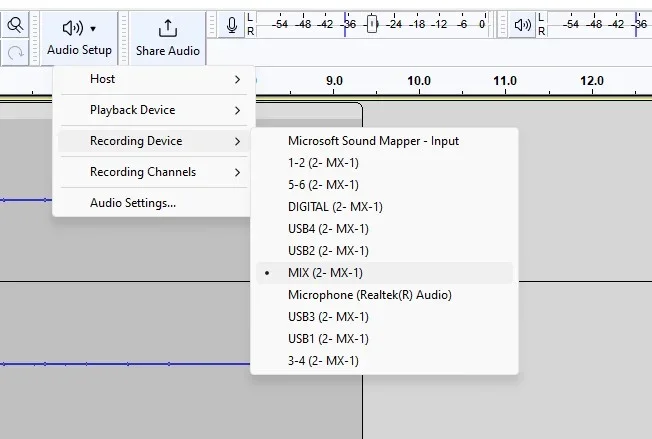652x439 pixels.
Task: Select Microsoft Sound Mapper - Input device
Action: (x=384, y=141)
